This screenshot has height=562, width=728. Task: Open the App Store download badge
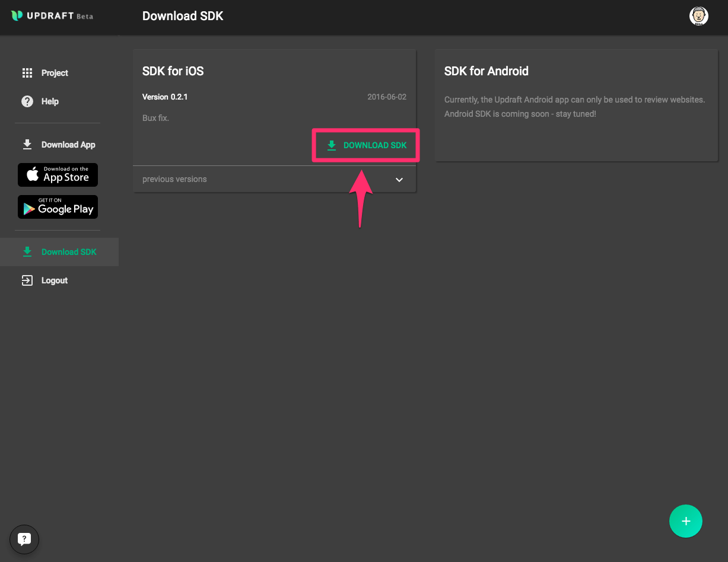58,175
